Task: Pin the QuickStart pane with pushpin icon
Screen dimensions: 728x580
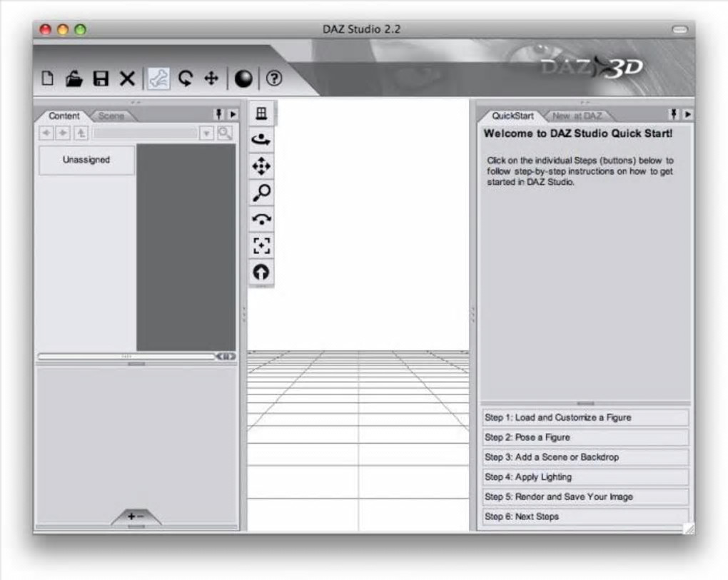Action: click(x=674, y=114)
